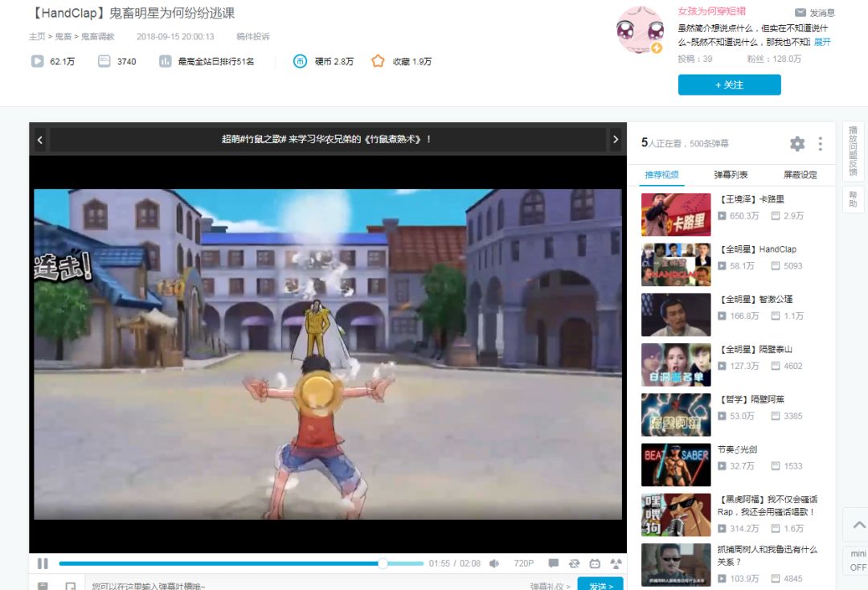Click the 投稿：39 uploads count
868x590 pixels.
point(695,59)
